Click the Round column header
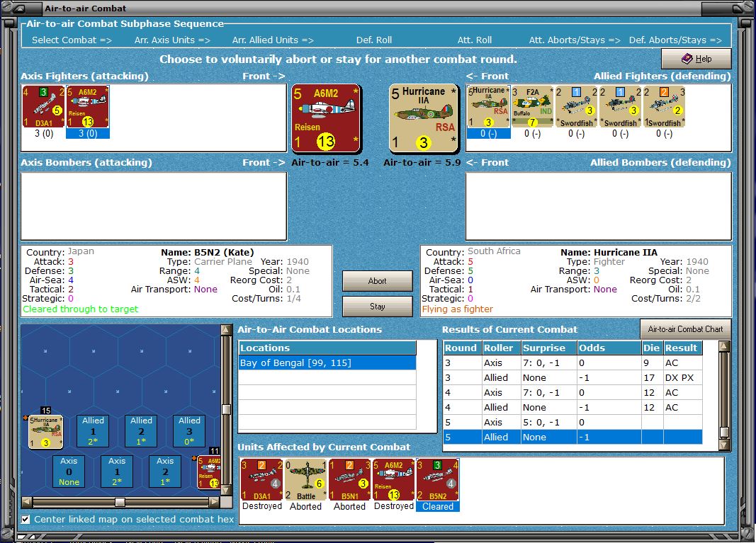Viewport: 756px width, 543px height. [461, 348]
